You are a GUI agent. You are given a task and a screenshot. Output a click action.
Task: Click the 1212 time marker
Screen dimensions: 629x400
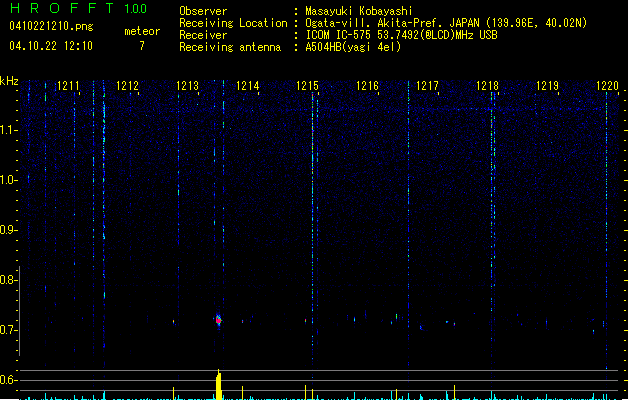click(127, 86)
